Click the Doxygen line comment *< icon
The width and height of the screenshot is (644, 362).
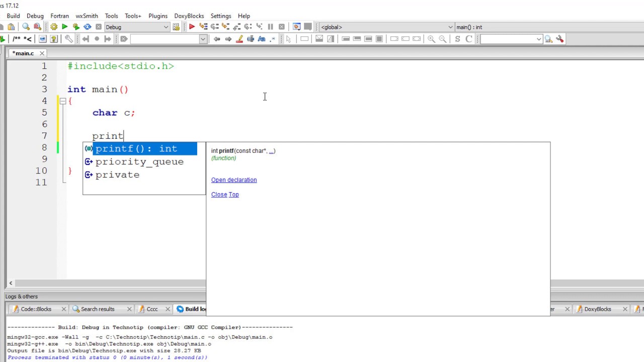[x=28, y=39]
